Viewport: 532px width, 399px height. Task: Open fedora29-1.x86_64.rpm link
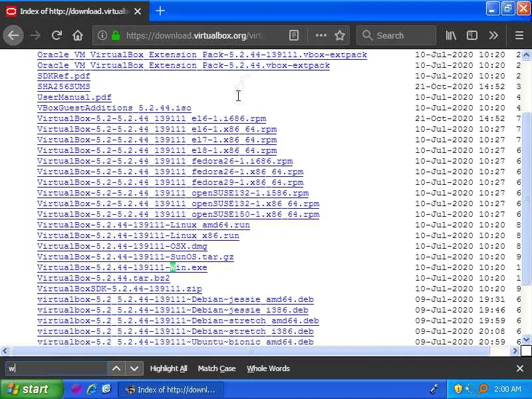170,182
